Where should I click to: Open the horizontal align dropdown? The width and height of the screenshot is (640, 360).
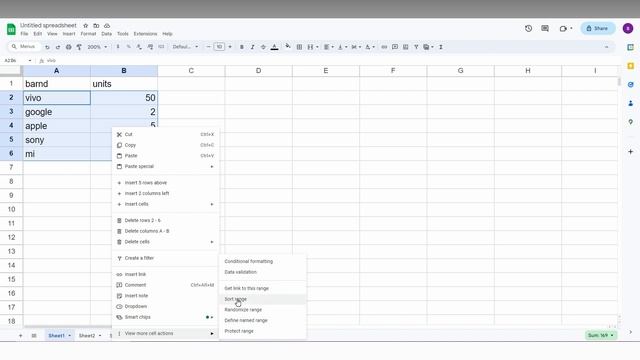coord(329,47)
